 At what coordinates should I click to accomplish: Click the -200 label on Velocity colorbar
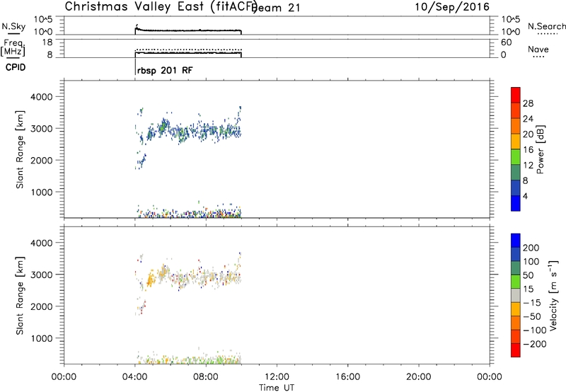coord(535,344)
